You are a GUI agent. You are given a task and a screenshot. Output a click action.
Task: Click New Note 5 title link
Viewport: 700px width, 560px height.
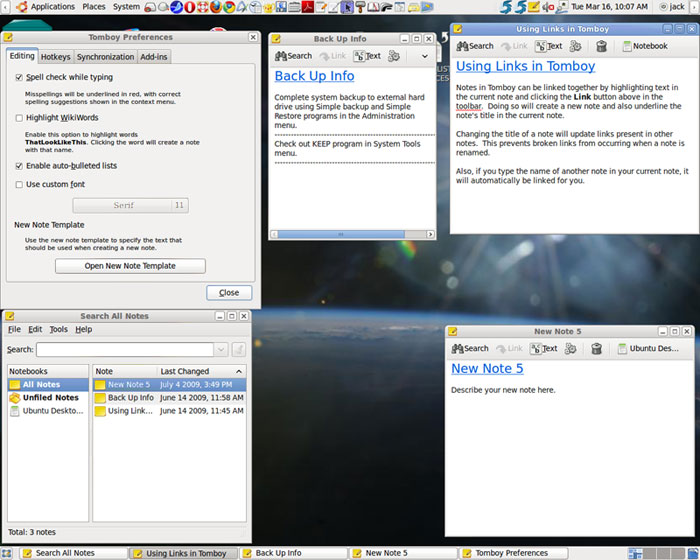[487, 369]
